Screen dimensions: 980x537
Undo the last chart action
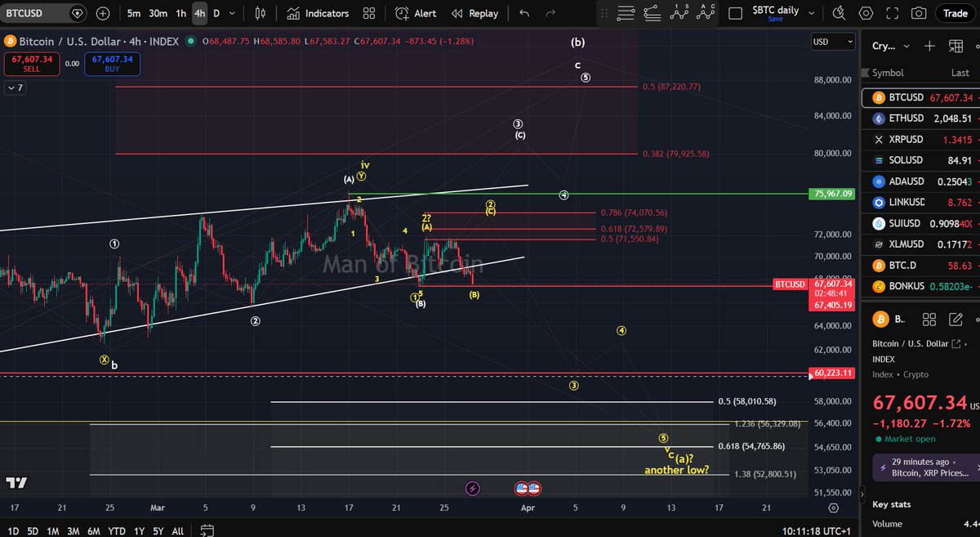coord(524,14)
